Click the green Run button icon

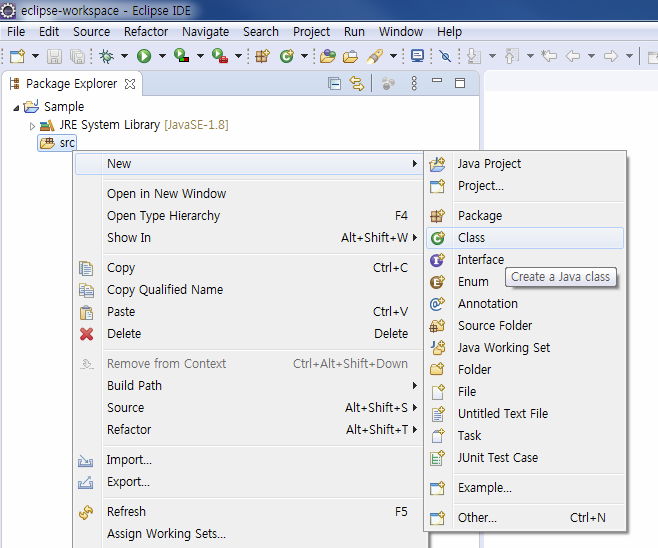[144, 56]
